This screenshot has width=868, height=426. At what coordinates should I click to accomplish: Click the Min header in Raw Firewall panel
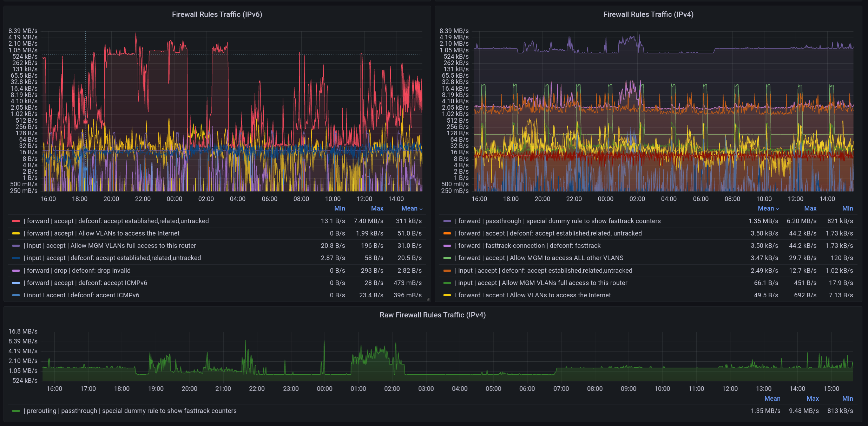(847, 399)
